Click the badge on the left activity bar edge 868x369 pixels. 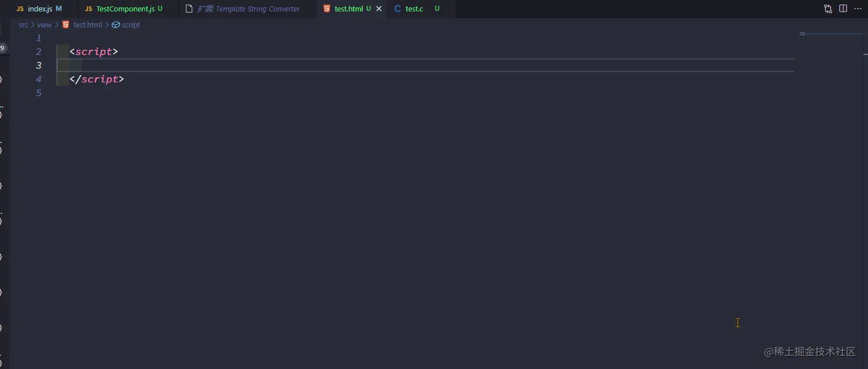[2, 48]
